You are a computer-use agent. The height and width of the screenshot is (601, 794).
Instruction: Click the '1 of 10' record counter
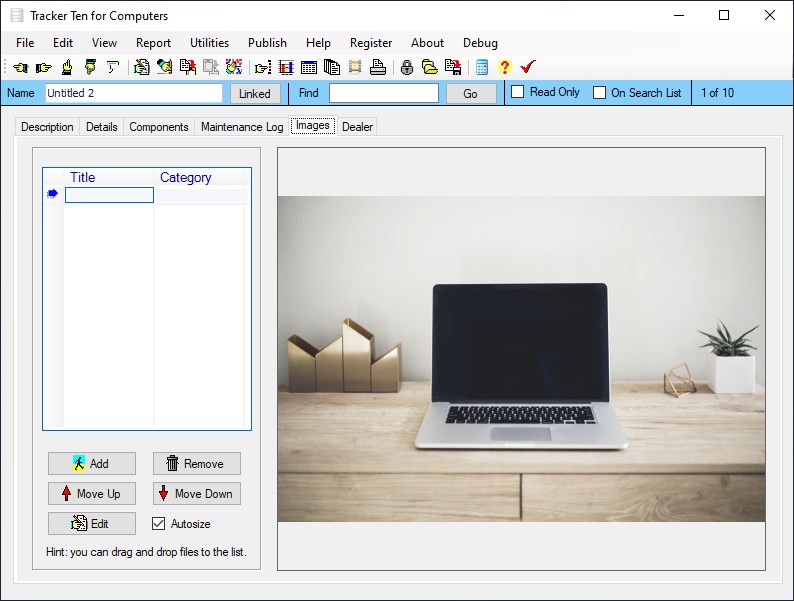tap(717, 93)
